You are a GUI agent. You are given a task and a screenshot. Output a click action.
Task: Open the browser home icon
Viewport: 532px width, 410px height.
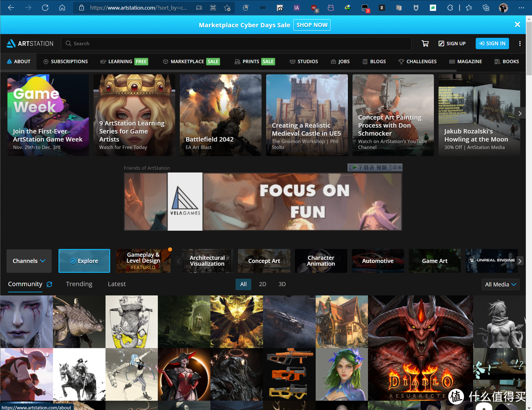pyautogui.click(x=62, y=7)
